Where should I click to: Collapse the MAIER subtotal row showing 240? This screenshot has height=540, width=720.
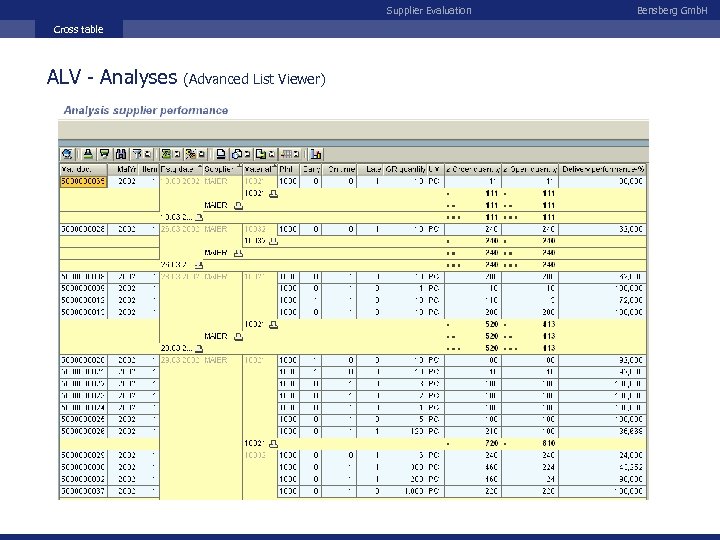[238, 253]
